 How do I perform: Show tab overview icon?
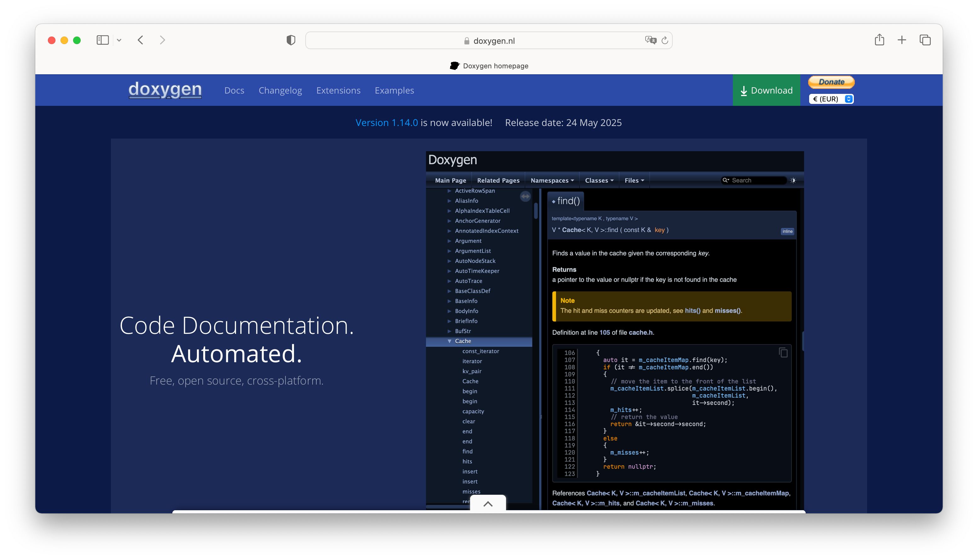[x=925, y=40]
